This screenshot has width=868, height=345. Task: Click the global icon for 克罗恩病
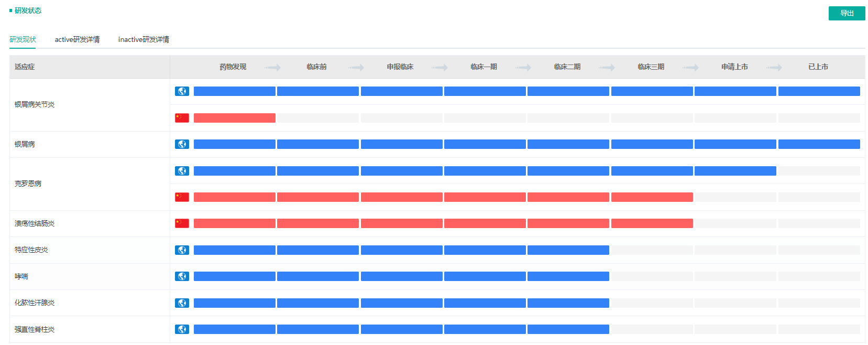pyautogui.click(x=182, y=171)
